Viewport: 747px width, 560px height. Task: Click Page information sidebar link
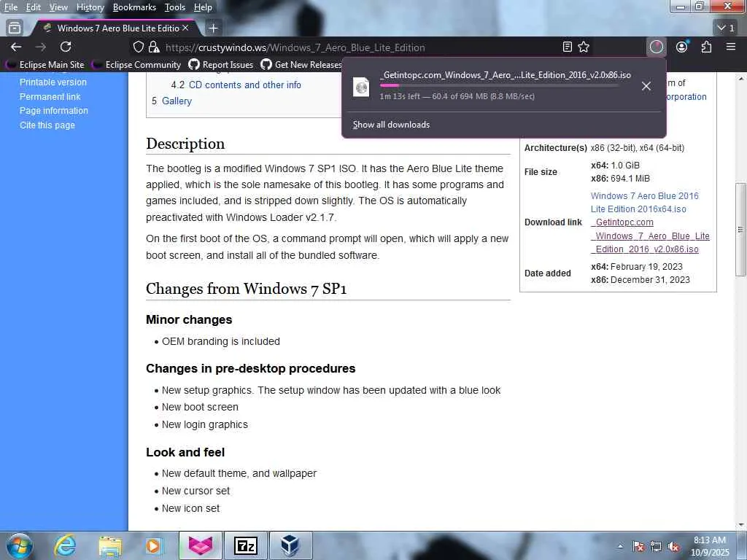click(x=54, y=111)
